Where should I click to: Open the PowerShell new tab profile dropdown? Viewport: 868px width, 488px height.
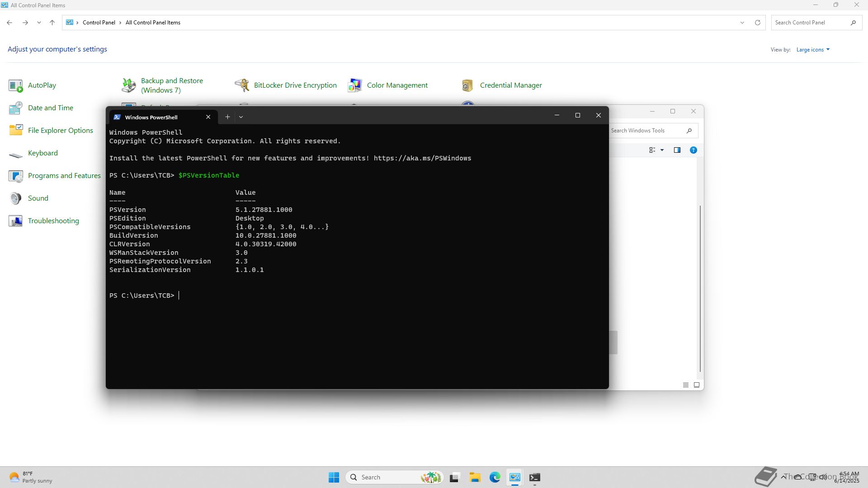(x=241, y=117)
